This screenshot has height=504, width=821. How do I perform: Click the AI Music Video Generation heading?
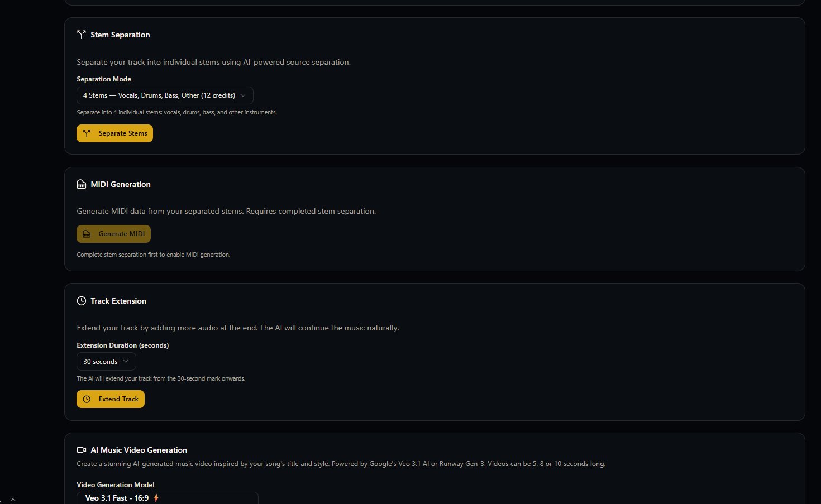pos(139,450)
